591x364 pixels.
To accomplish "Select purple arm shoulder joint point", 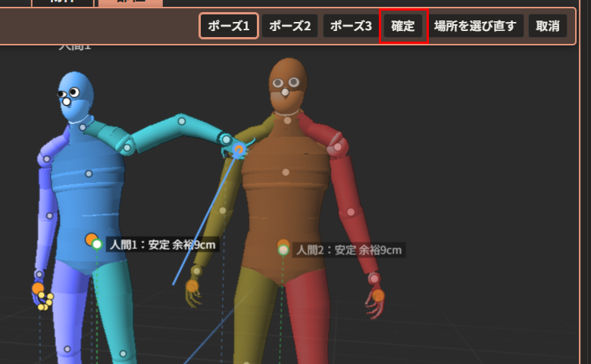I will tap(47, 159).
